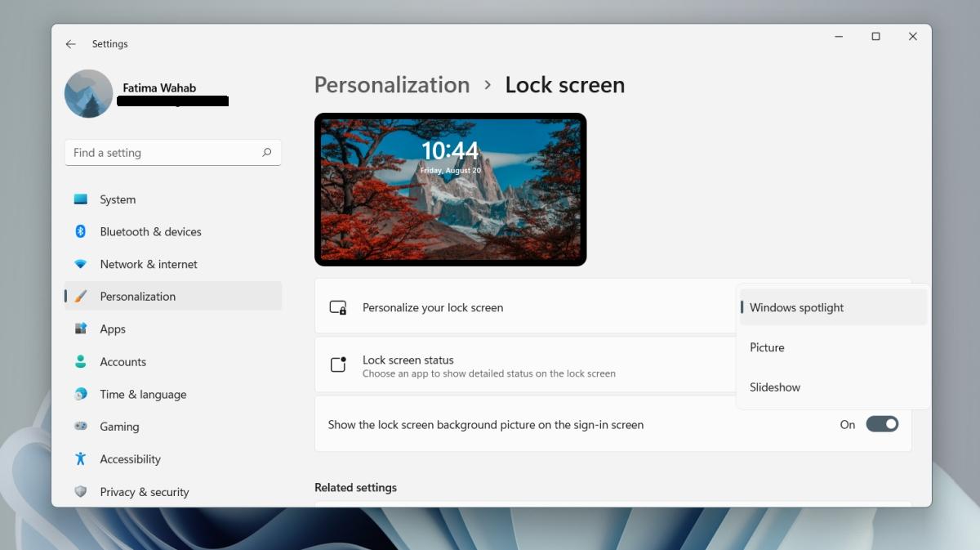Select the Network & internet Wi-Fi icon
980x550 pixels.
(80, 264)
